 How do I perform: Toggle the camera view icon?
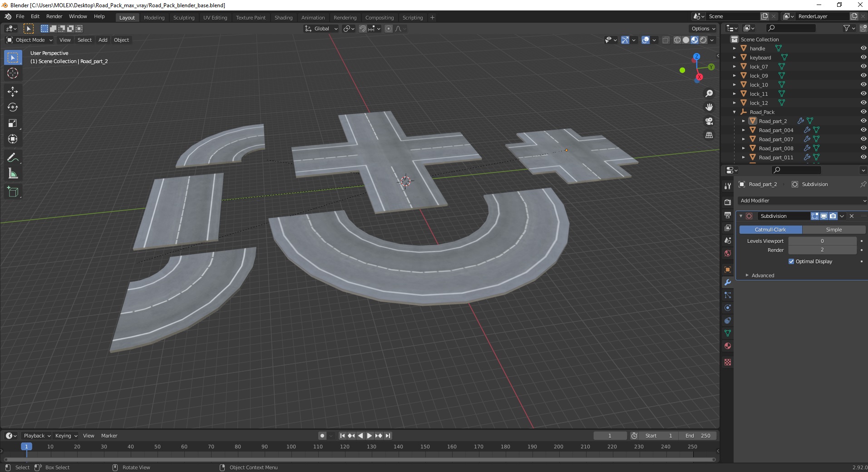point(709,121)
